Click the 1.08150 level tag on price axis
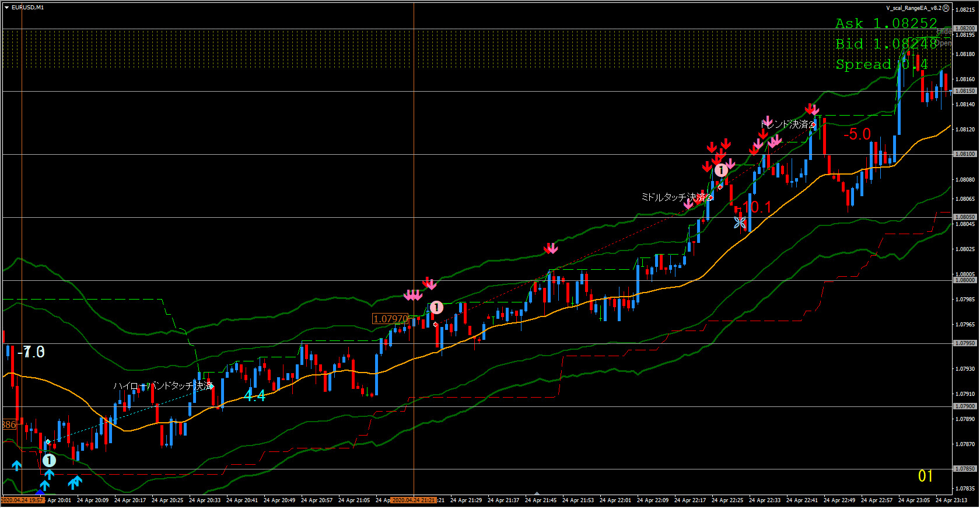The image size is (980, 508). click(965, 91)
